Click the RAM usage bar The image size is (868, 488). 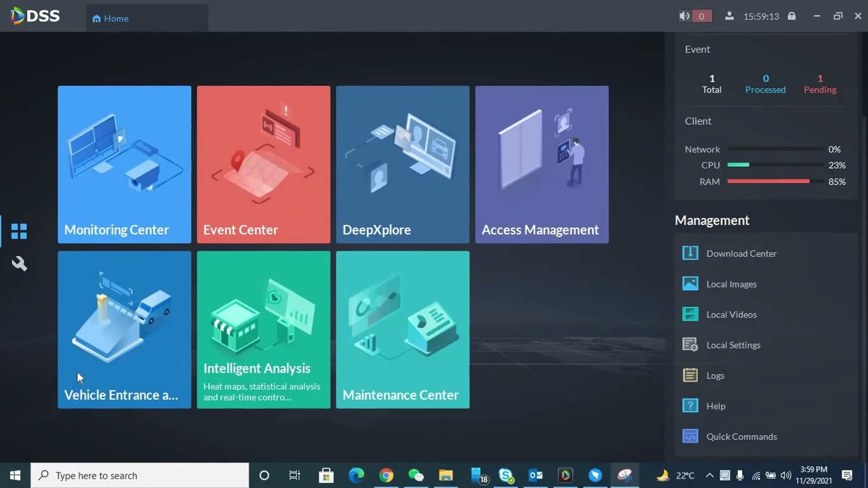click(x=776, y=182)
